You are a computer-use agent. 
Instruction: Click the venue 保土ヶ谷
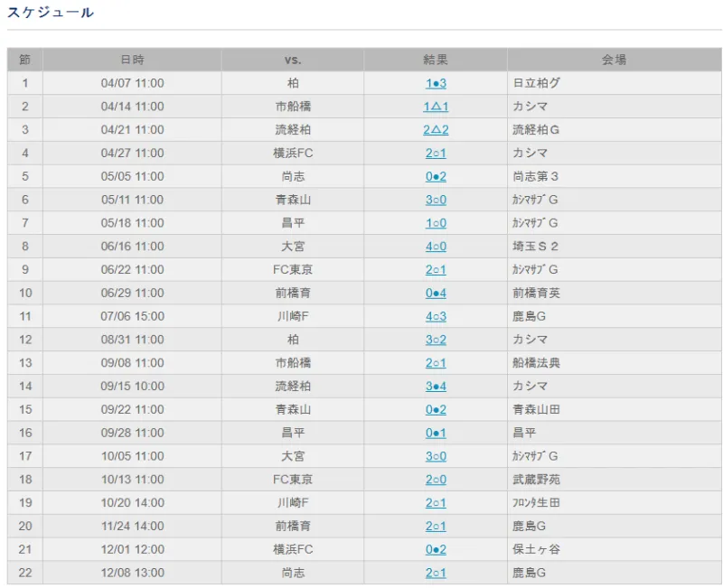[536, 549]
